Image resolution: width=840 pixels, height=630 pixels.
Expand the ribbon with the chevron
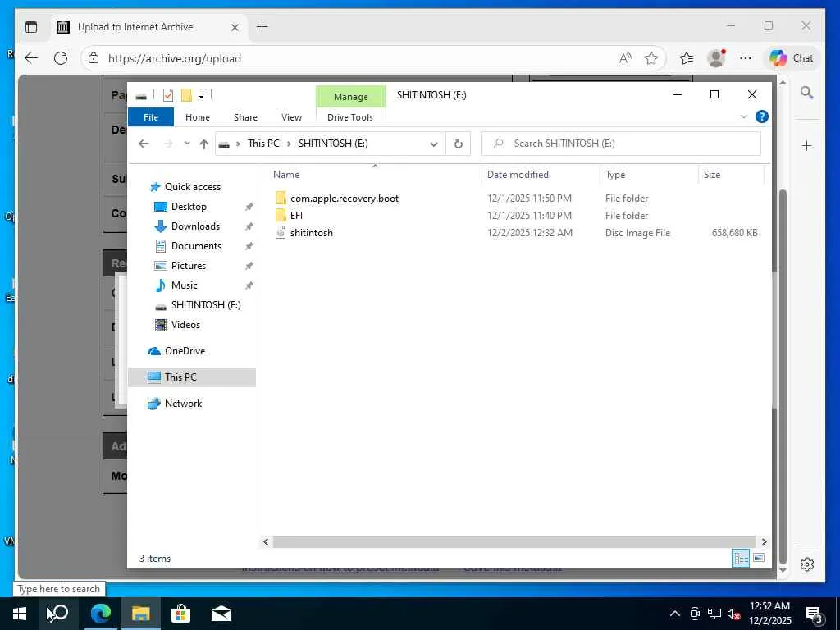[x=743, y=116]
